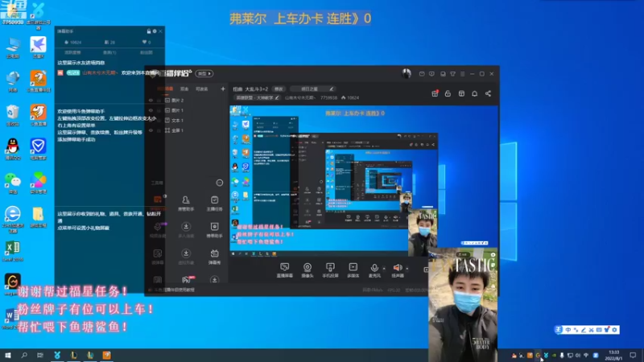Viewport: 644px width, 362px height.
Task: Open settings gear in 弹幕助手 window
Action: 155,31
